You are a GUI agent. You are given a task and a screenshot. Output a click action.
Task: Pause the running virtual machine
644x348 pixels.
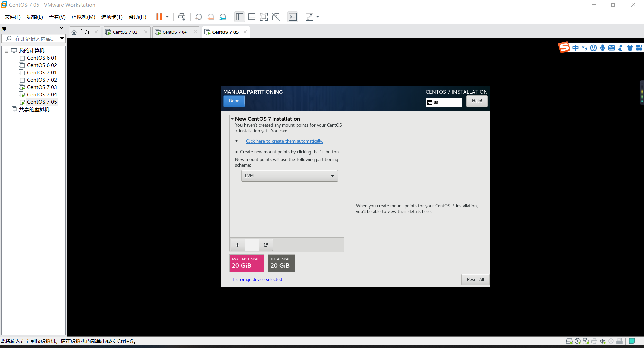[159, 17]
